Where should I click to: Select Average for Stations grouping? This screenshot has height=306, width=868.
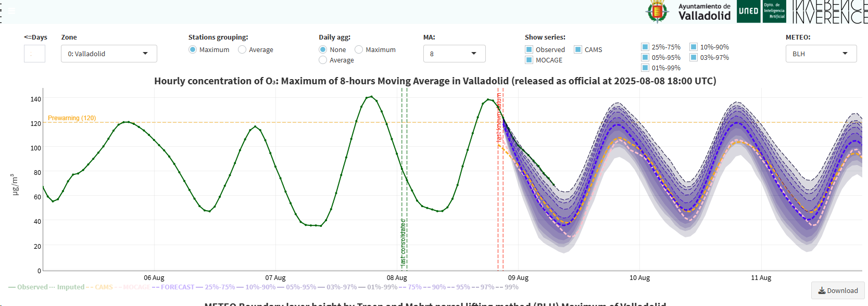[242, 50]
